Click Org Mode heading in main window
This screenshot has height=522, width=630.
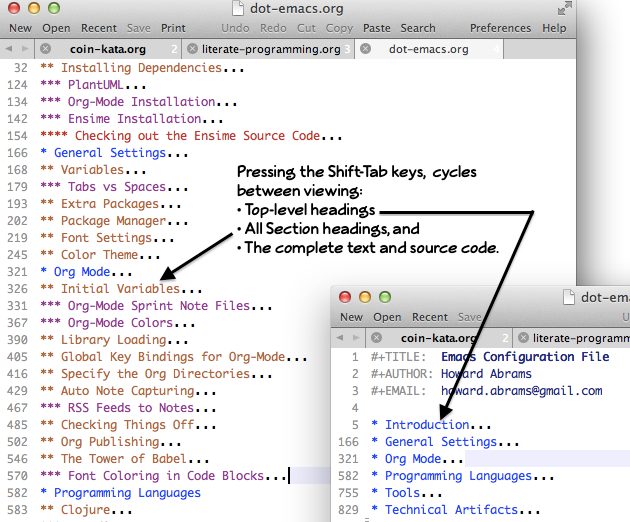click(x=86, y=272)
